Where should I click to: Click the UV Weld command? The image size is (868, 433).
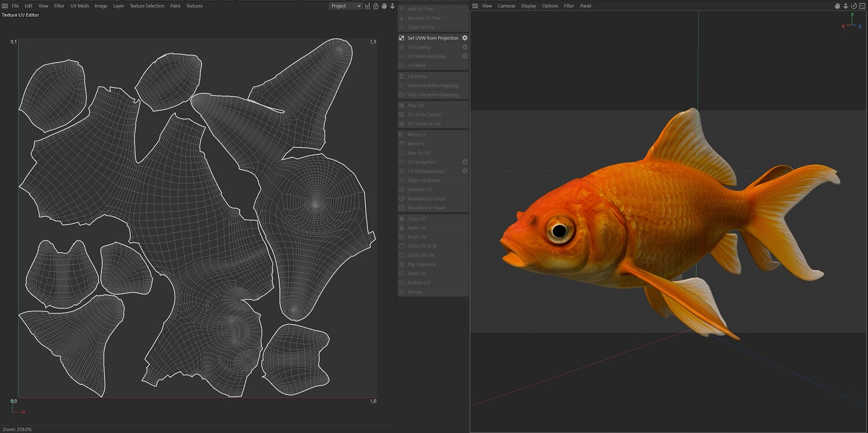pyautogui.click(x=433, y=65)
